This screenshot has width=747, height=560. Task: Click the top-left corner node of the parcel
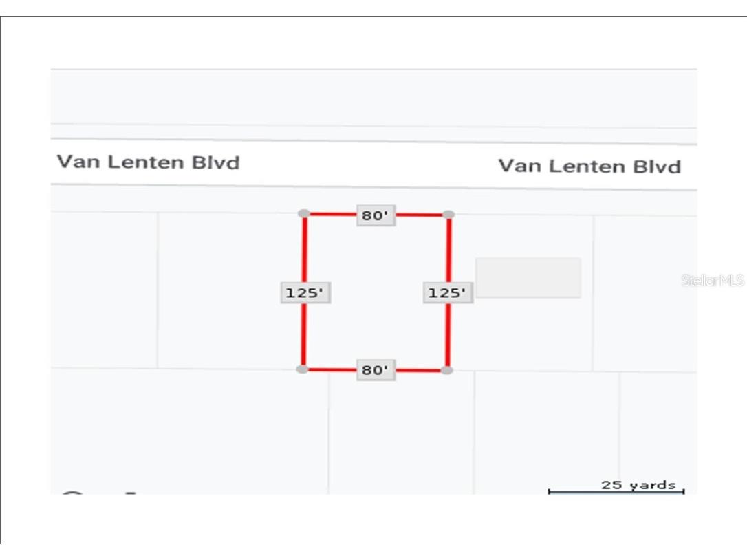click(x=304, y=213)
